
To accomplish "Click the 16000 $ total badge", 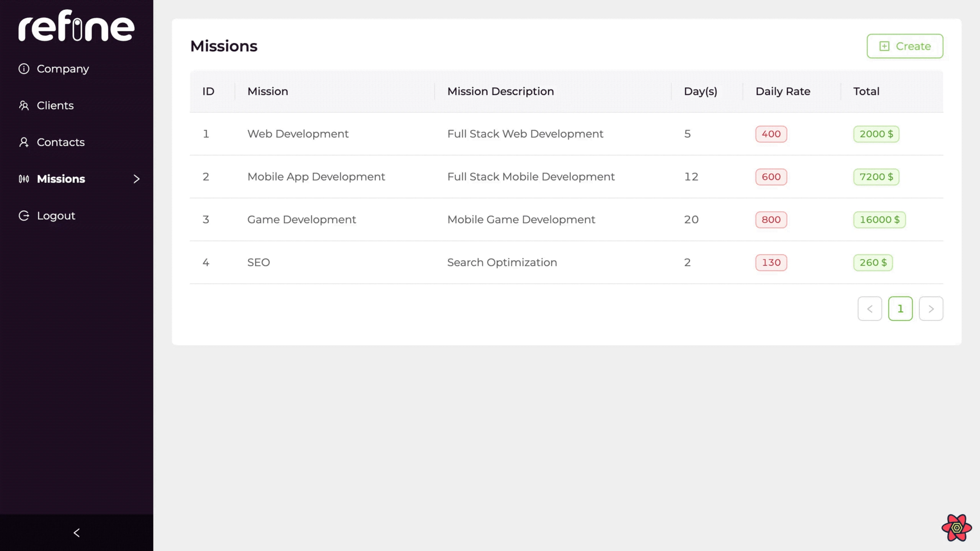I will point(879,220).
